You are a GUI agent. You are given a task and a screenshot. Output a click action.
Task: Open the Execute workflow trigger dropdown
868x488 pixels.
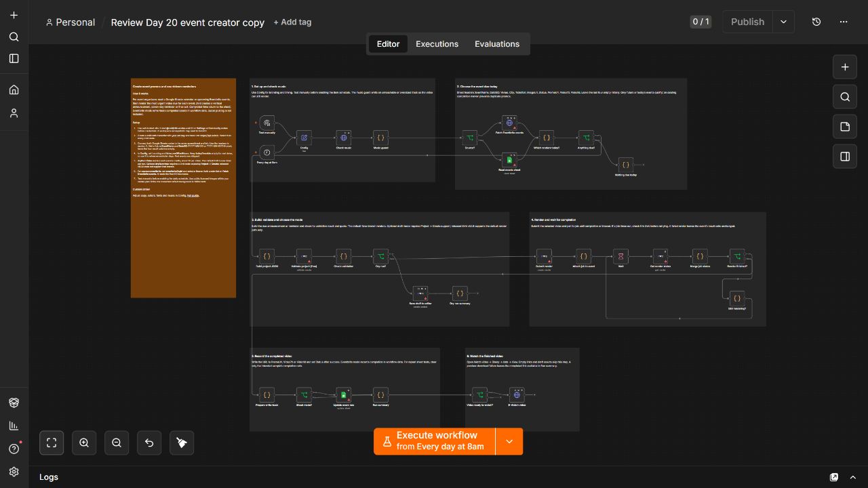pos(509,441)
